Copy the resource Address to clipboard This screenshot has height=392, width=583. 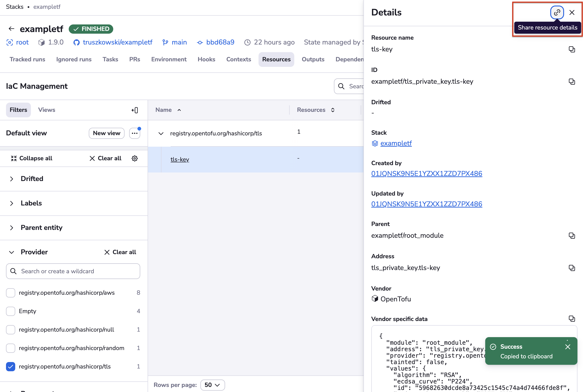[x=572, y=268]
